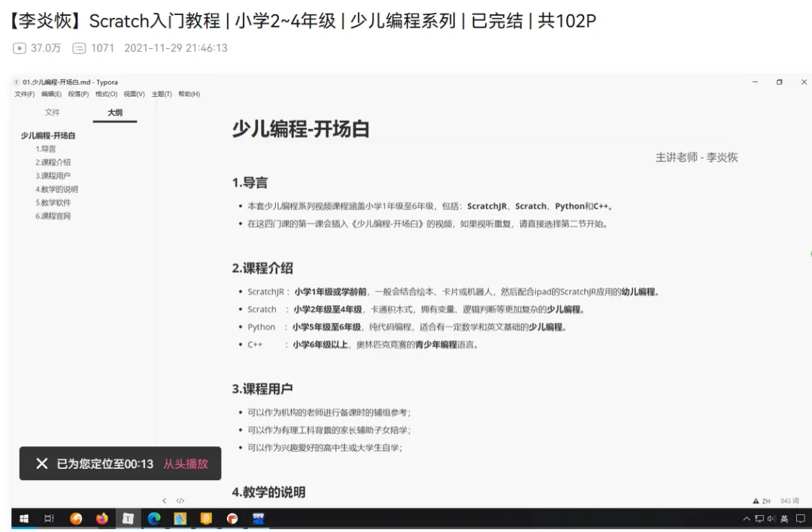Click the danmaku count icon
Screen dimensions: 812x532
point(79,48)
